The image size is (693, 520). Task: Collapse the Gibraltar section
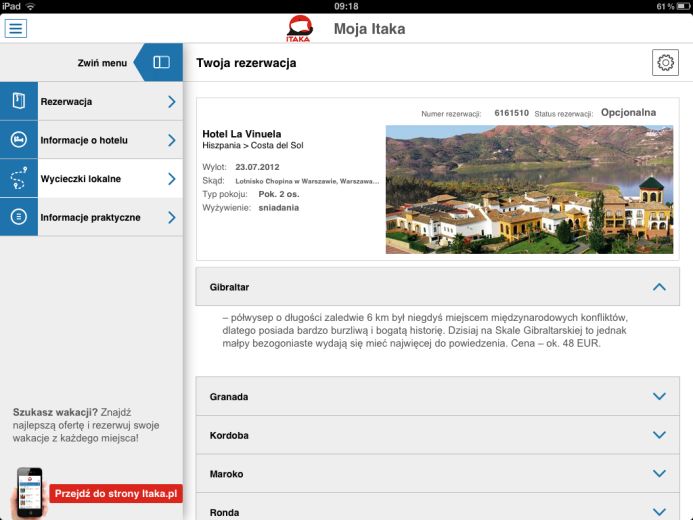(658, 287)
